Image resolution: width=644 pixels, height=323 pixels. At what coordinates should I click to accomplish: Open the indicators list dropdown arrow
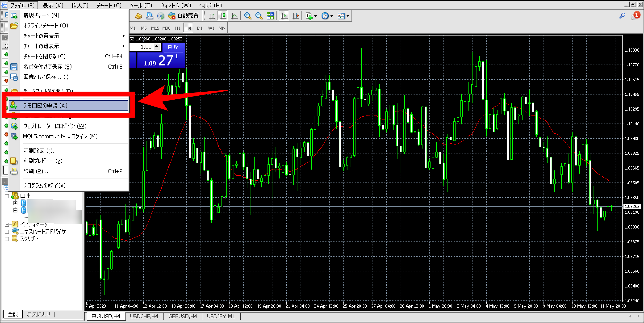(316, 16)
